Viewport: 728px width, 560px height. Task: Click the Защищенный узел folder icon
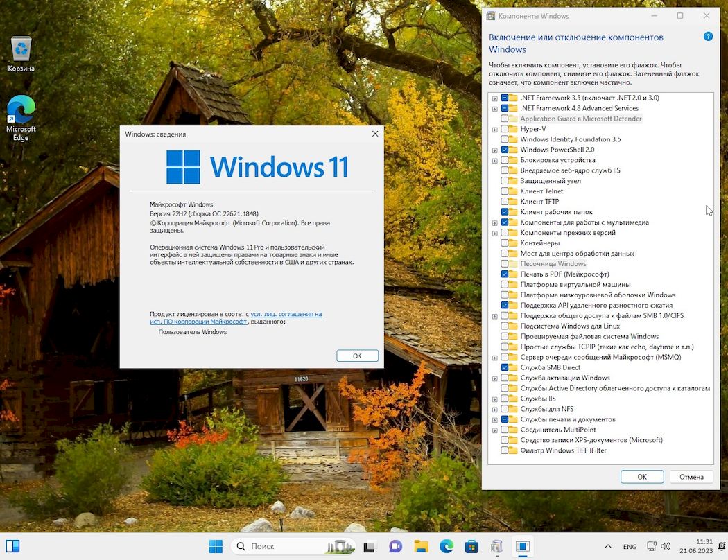click(512, 181)
